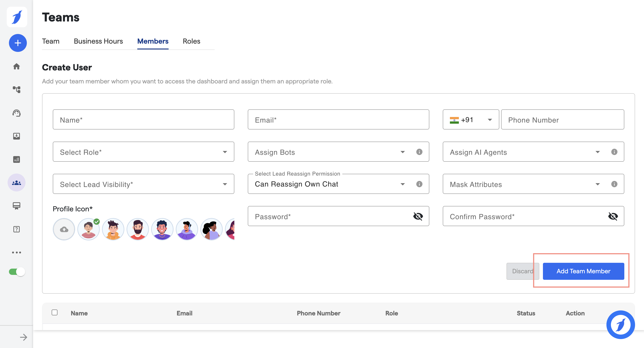Screen dimensions: 644x348
Task: Toggle the green switch in sidebar
Action: [x=17, y=272]
